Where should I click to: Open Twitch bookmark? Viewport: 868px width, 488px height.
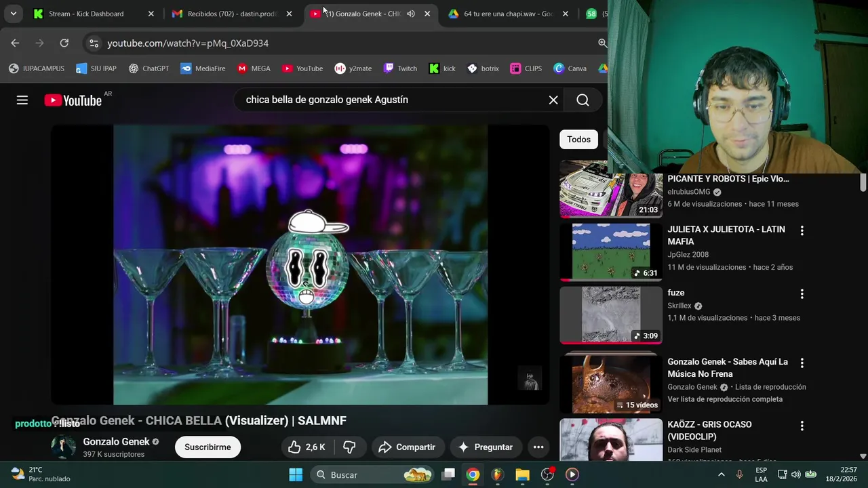(x=400, y=68)
